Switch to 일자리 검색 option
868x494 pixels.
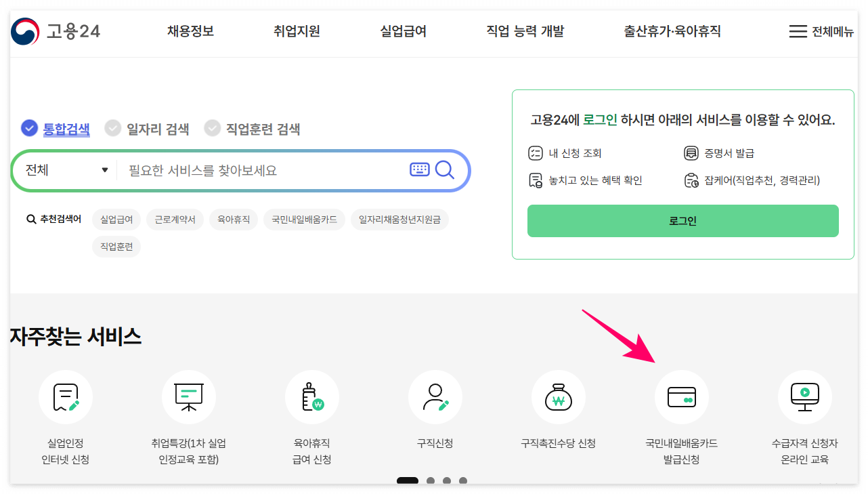tap(147, 128)
